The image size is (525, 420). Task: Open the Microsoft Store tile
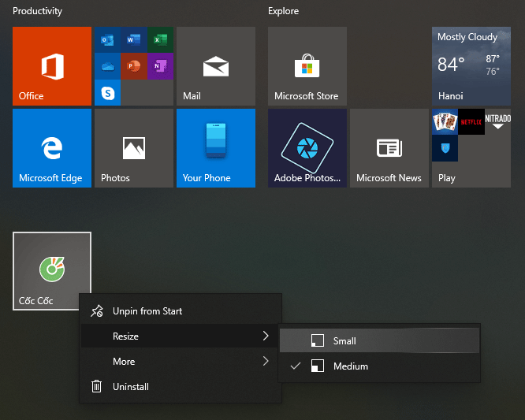coord(307,66)
